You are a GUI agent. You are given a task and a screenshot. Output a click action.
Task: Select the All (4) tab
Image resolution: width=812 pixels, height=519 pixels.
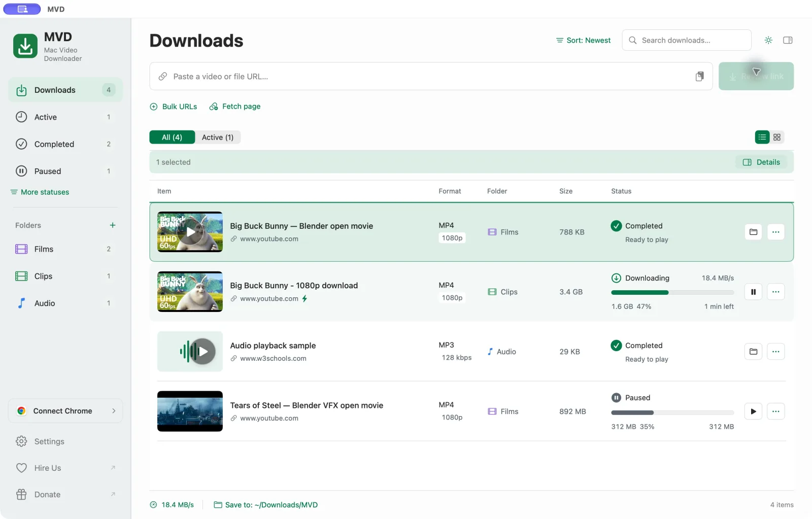click(x=172, y=137)
